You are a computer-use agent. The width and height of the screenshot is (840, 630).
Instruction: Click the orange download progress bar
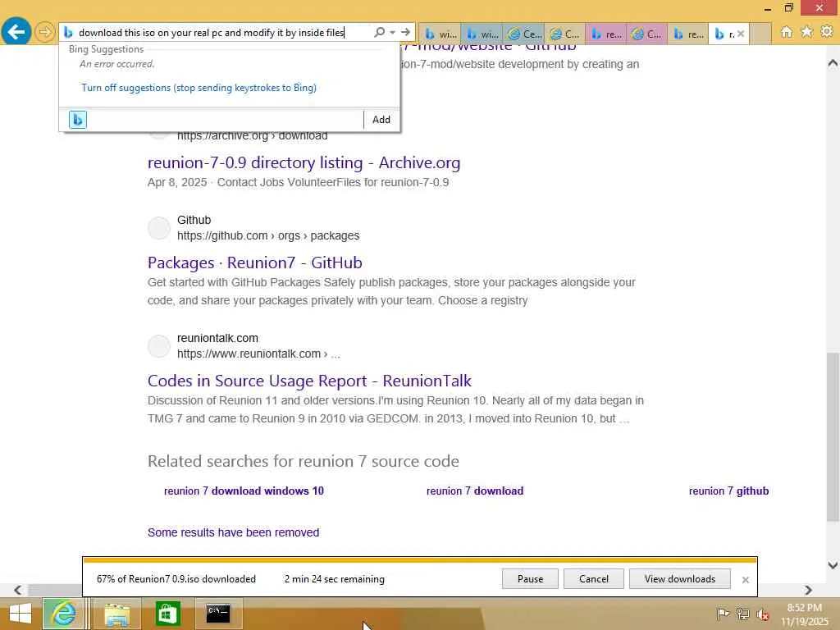(419, 560)
